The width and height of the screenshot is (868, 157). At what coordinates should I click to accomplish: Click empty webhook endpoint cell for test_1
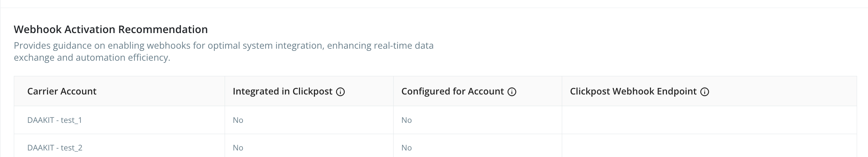pyautogui.click(x=709, y=120)
